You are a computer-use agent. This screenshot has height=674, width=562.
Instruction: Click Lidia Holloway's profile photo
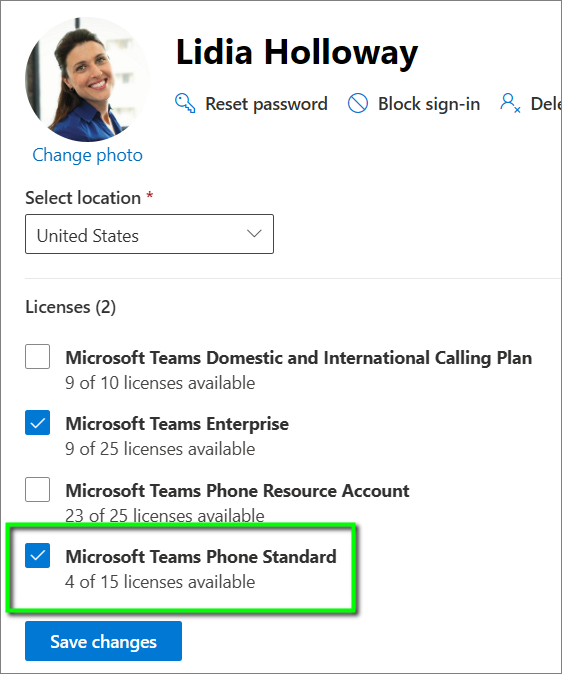87,80
